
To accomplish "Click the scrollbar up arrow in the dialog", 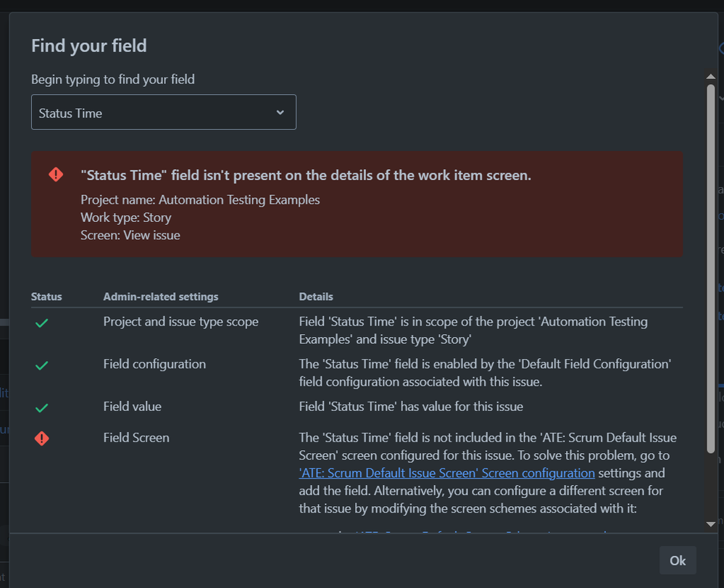I will pyautogui.click(x=711, y=75).
